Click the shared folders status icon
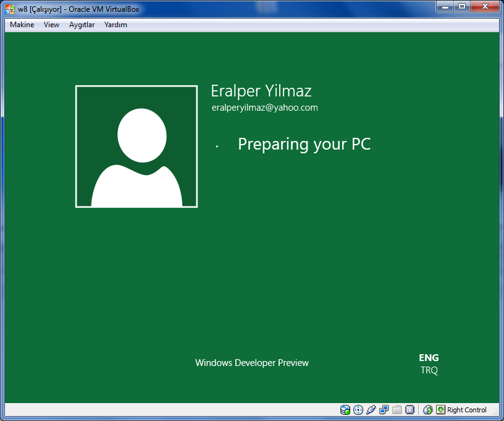The height and width of the screenshot is (421, 504). (x=397, y=410)
